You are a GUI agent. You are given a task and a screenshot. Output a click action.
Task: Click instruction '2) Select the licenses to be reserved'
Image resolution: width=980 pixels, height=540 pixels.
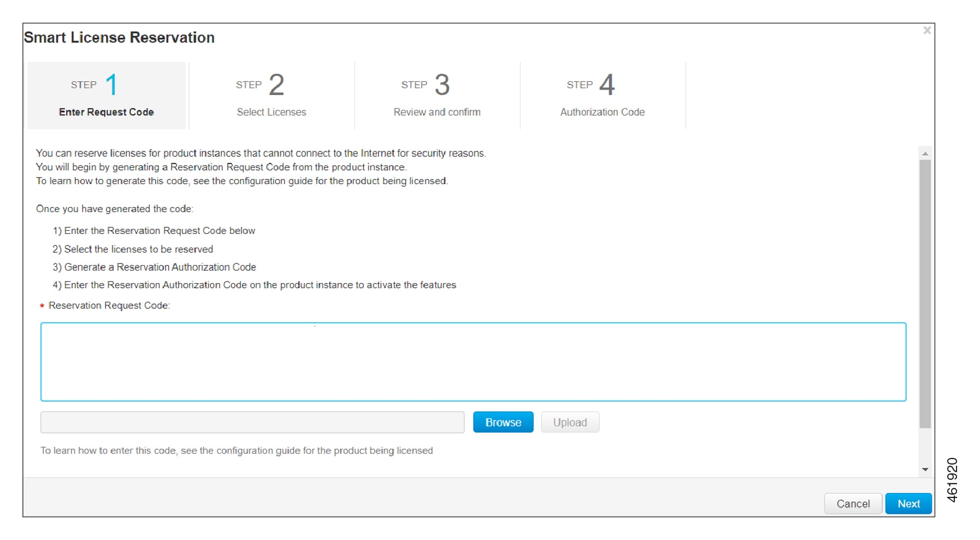click(133, 249)
